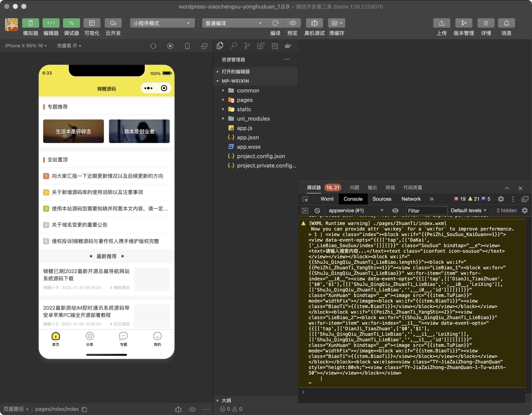The width and height of the screenshot is (532, 415).
Task: Select the explorer files icon in sidebar
Action: (220, 46)
